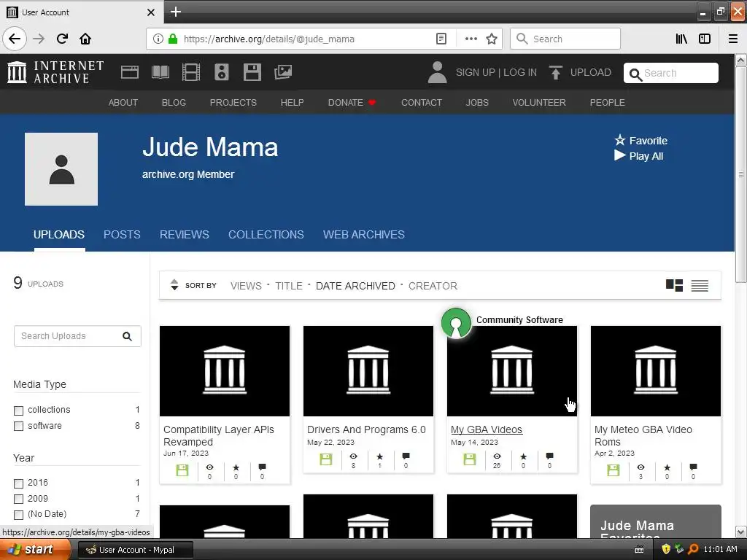747x560 pixels.
Task: Open the Video film icon in the top nav
Action: [x=191, y=72]
